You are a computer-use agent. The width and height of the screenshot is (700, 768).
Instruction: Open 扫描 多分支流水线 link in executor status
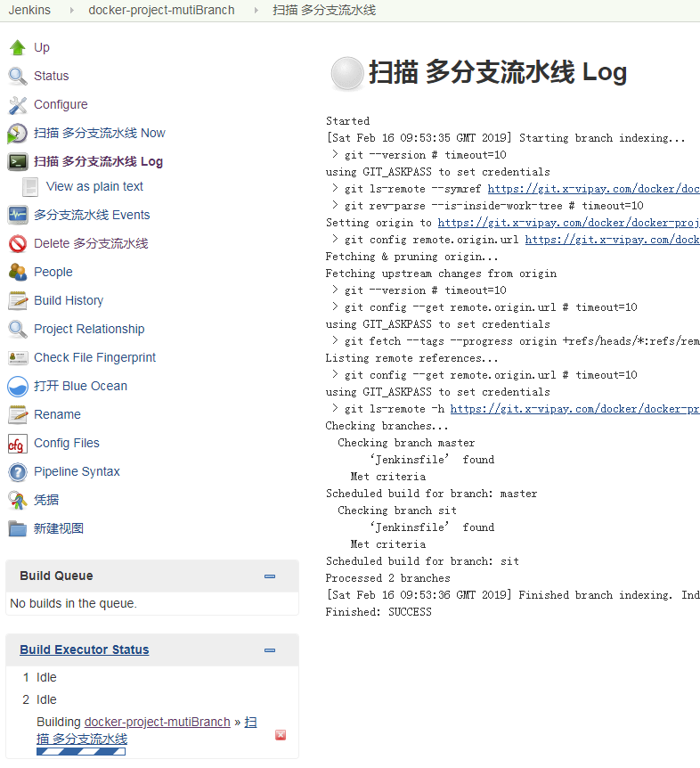[x=82, y=739]
